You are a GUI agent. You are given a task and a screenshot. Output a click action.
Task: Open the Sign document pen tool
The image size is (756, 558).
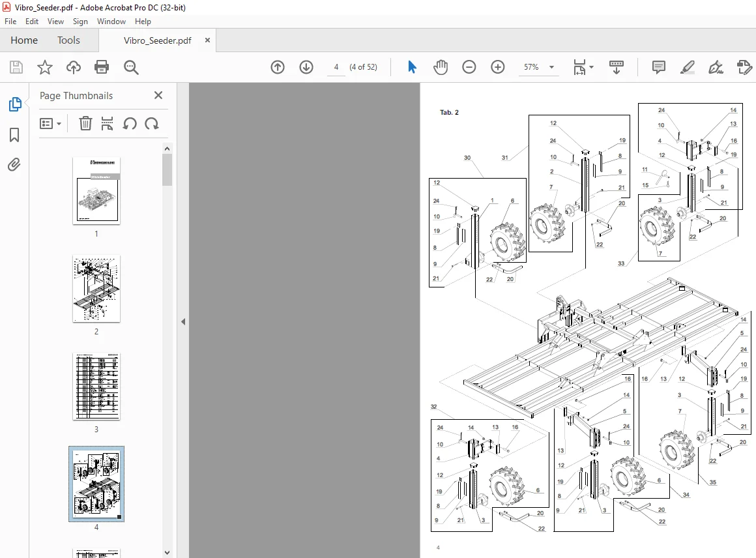pyautogui.click(x=716, y=67)
